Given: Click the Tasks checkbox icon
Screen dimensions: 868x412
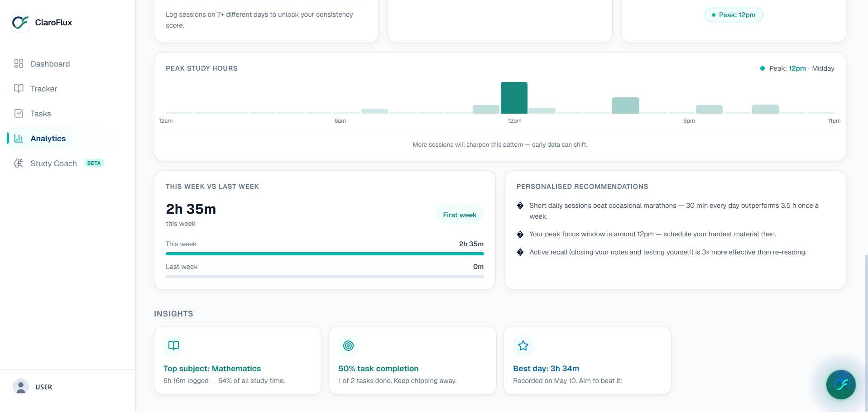Looking at the screenshot, I should [x=19, y=114].
